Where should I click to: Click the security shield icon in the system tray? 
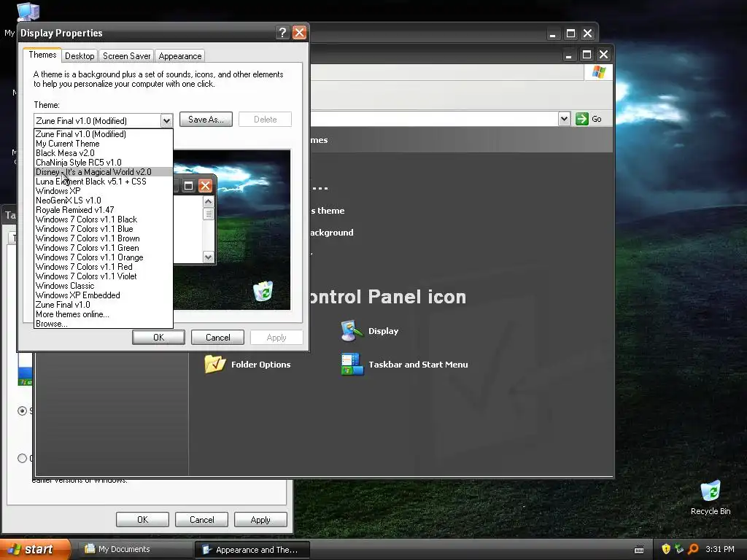(x=666, y=549)
